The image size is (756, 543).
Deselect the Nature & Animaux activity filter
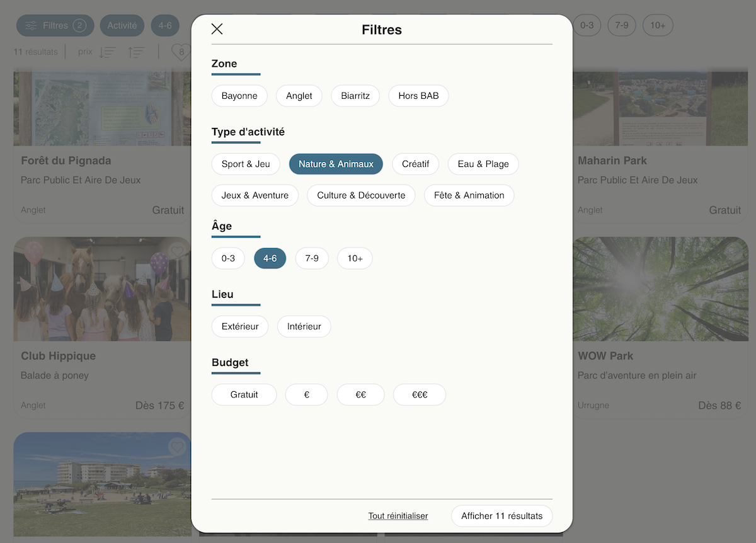coord(336,164)
